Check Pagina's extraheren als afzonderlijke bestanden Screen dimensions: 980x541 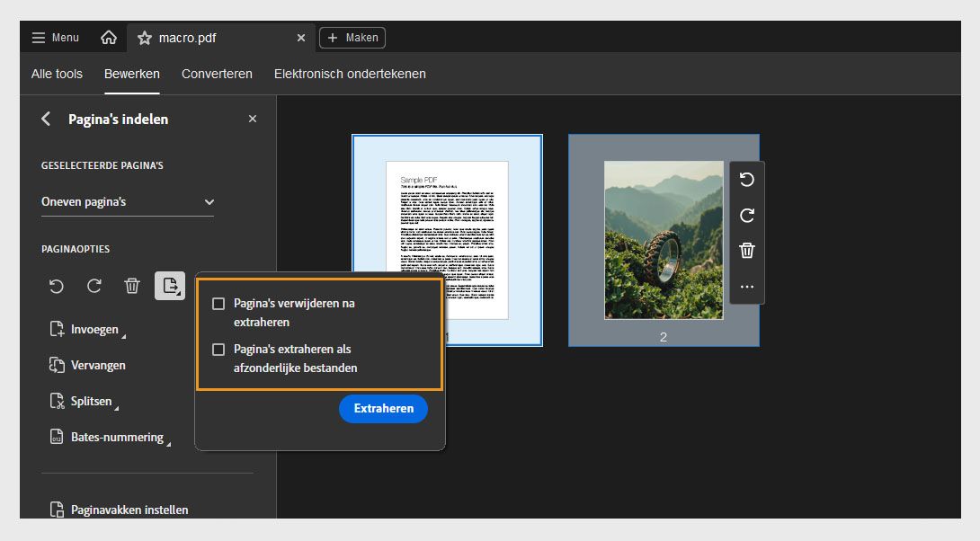tap(218, 350)
